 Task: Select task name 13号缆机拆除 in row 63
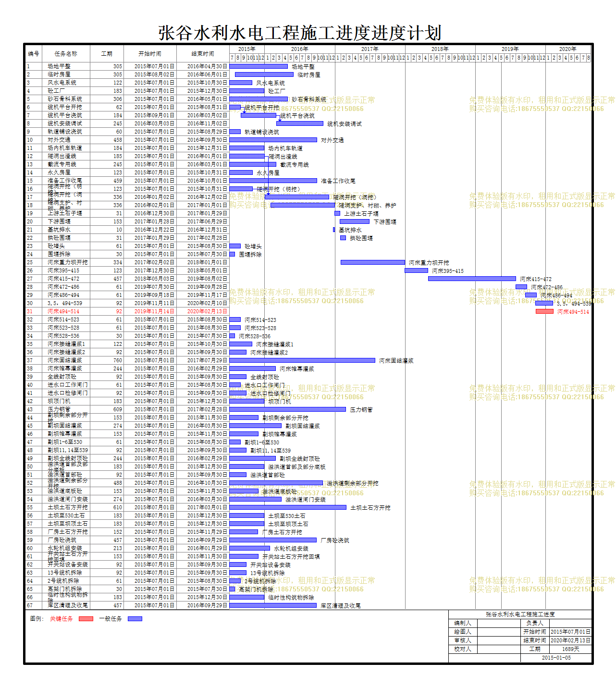click(x=65, y=573)
